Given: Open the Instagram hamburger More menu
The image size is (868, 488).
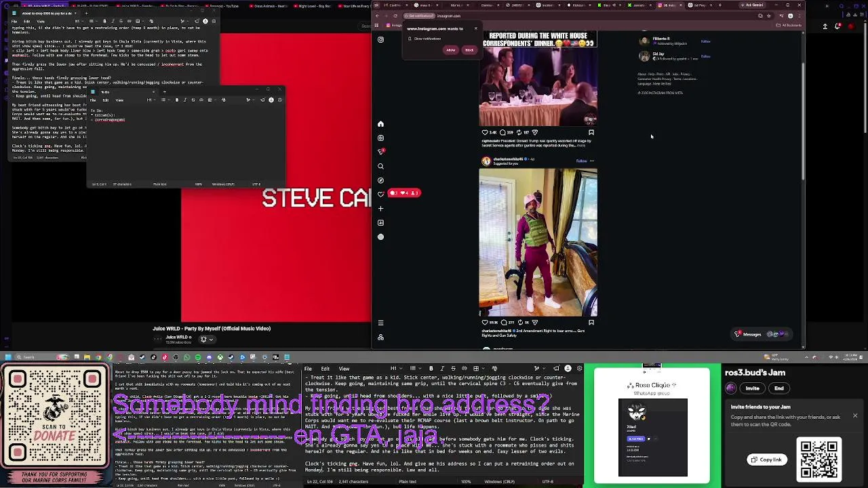Looking at the screenshot, I should (x=380, y=323).
